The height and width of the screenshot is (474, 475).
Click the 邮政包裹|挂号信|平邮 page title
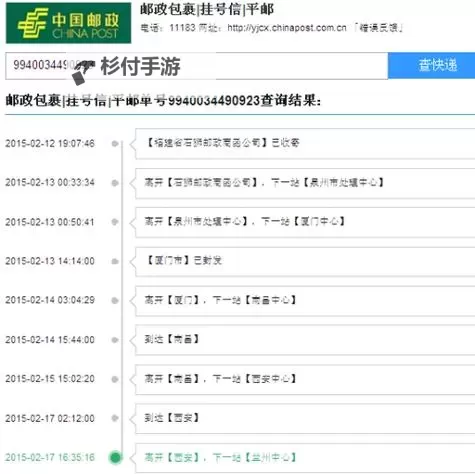point(207,9)
